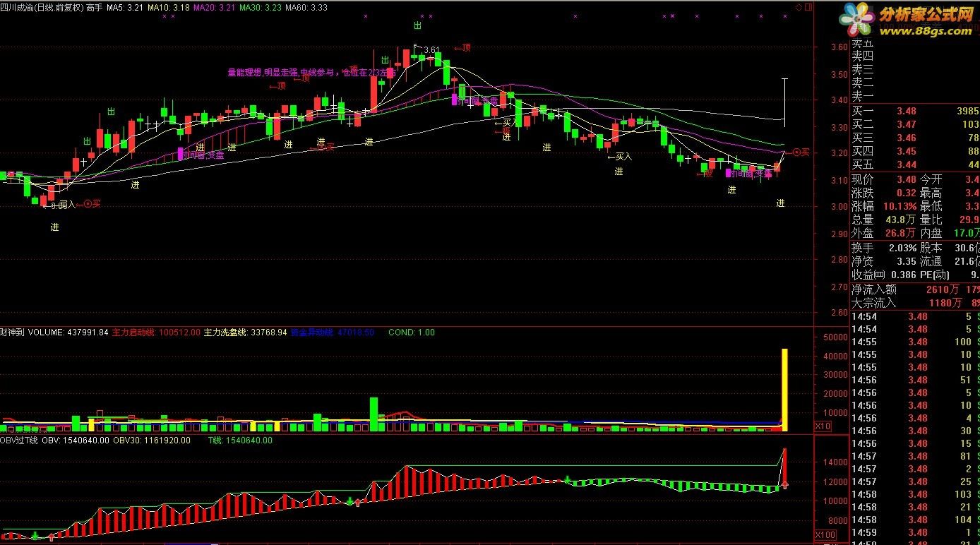Select the tall yellow volume bar

pos(784,390)
